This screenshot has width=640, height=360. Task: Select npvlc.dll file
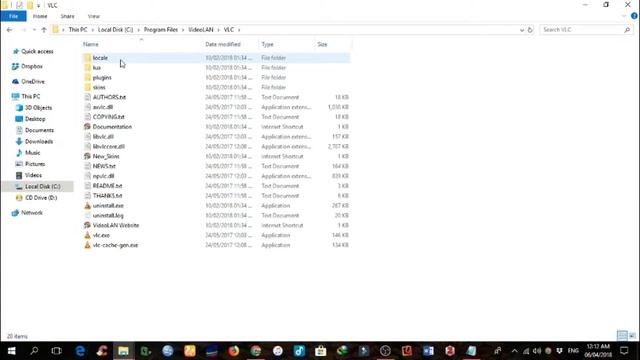[x=103, y=176]
